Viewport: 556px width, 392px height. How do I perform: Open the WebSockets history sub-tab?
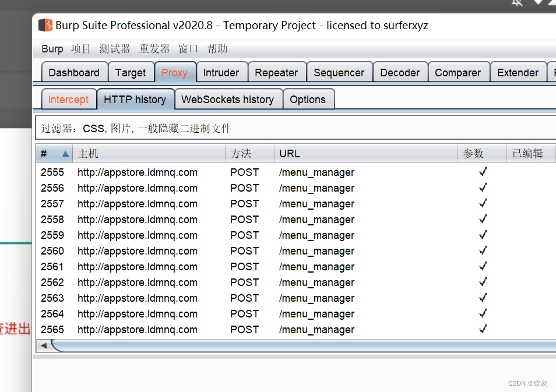pyautogui.click(x=228, y=99)
